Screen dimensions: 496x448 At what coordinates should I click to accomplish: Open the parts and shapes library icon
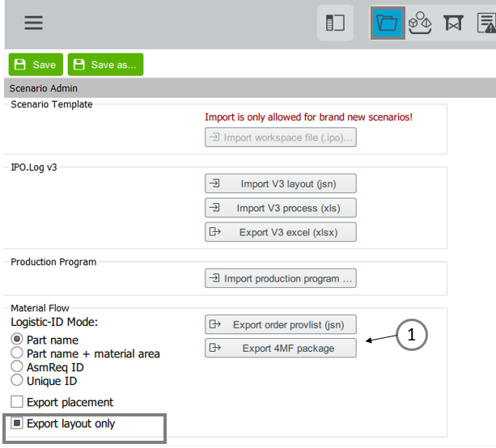(420, 23)
